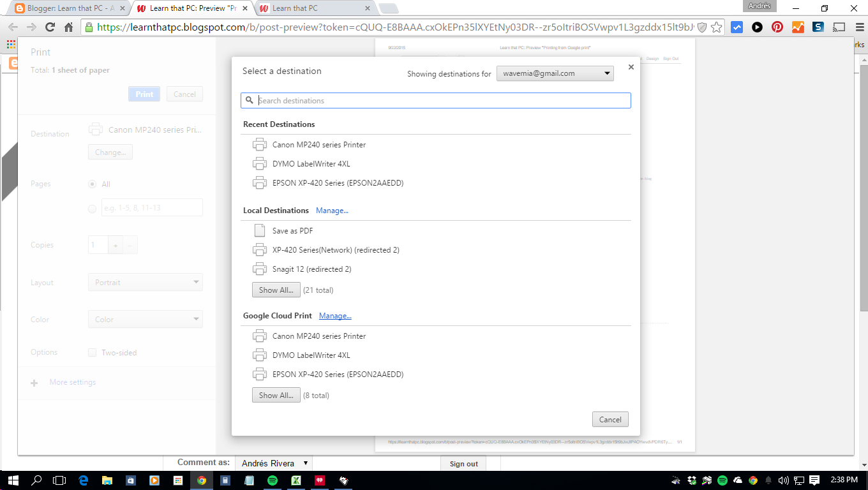Image resolution: width=868 pixels, height=490 pixels.
Task: Select the All pages radio button
Action: coord(92,184)
